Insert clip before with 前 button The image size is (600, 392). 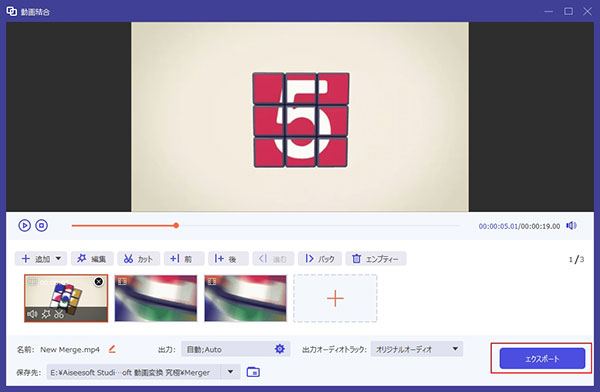click(x=184, y=259)
